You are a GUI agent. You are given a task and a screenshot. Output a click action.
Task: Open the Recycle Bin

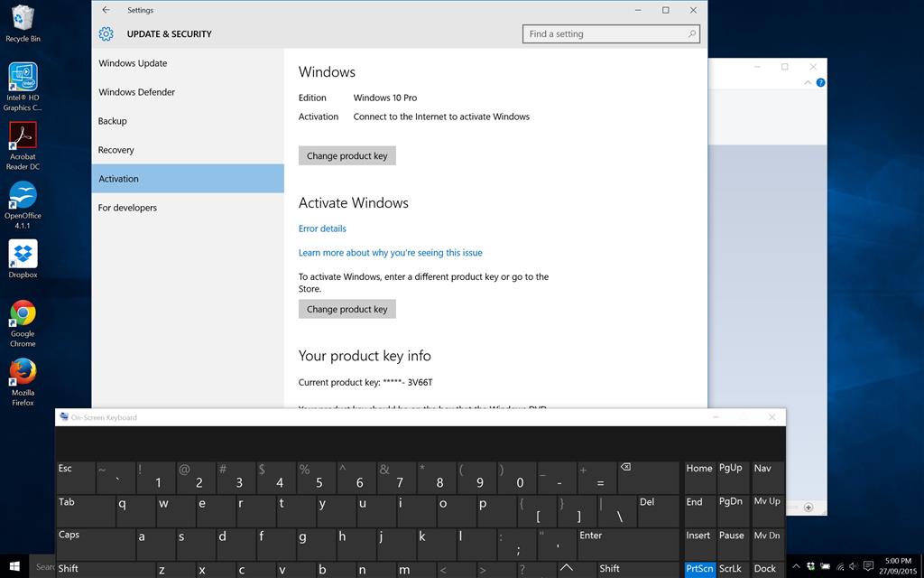tap(22, 18)
